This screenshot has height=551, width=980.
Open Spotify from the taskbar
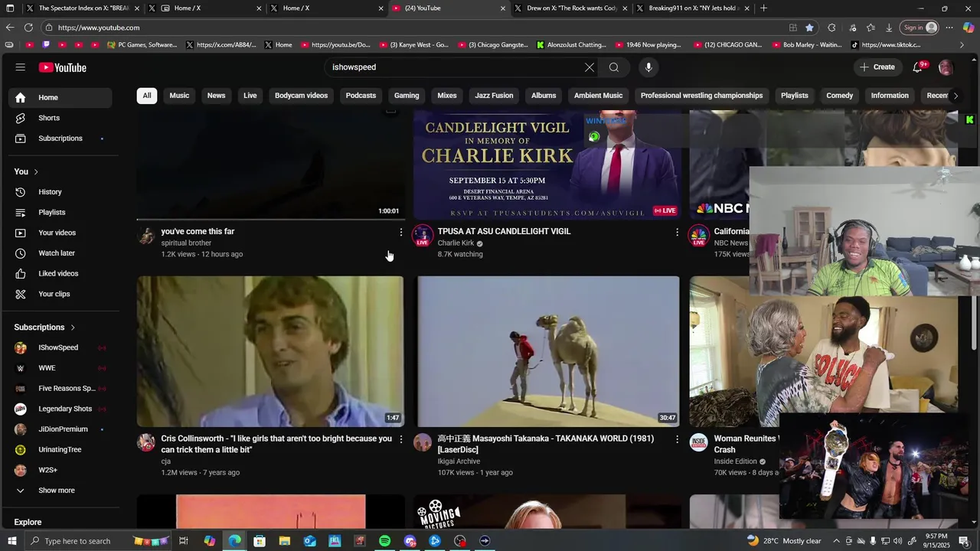click(x=384, y=541)
